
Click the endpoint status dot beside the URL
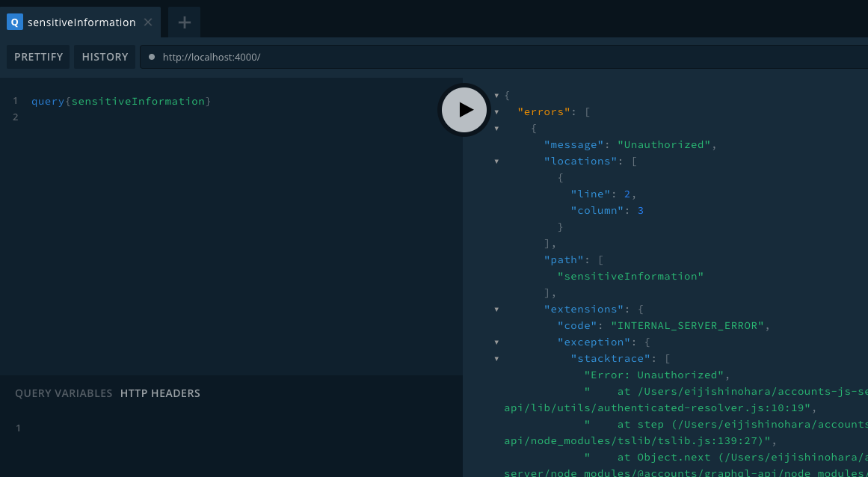(x=152, y=57)
